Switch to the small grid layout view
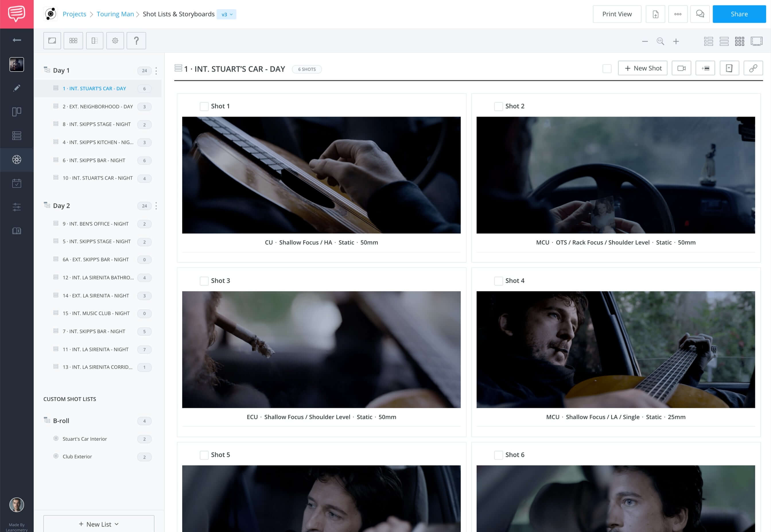This screenshot has width=771, height=532. (x=740, y=41)
